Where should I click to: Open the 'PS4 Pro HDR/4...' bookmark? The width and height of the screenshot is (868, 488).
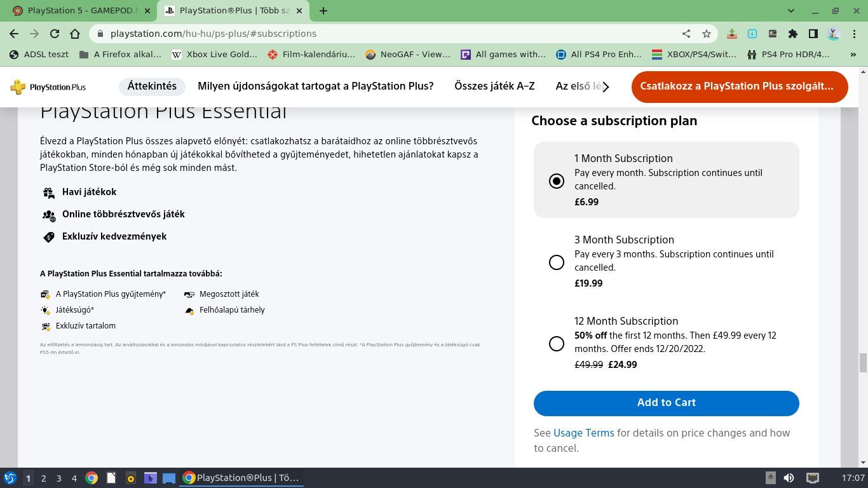tap(789, 55)
